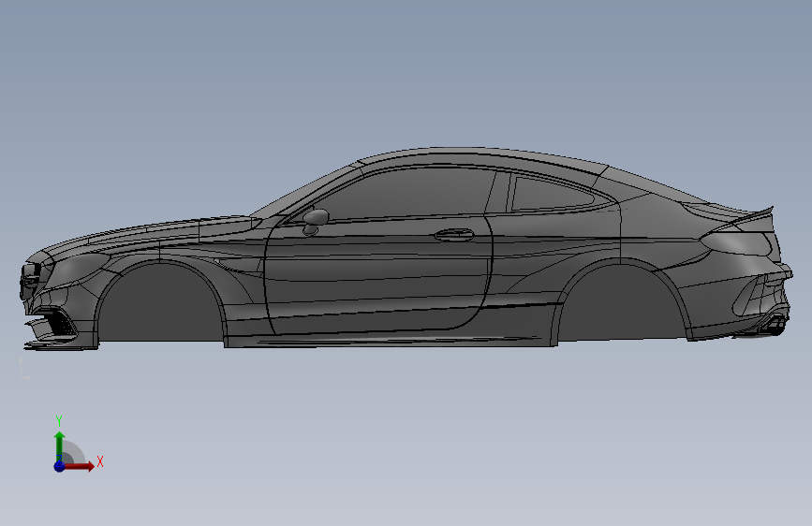Click the red X axis arrow on triad
This screenshot has height=526, width=812.
click(x=81, y=466)
